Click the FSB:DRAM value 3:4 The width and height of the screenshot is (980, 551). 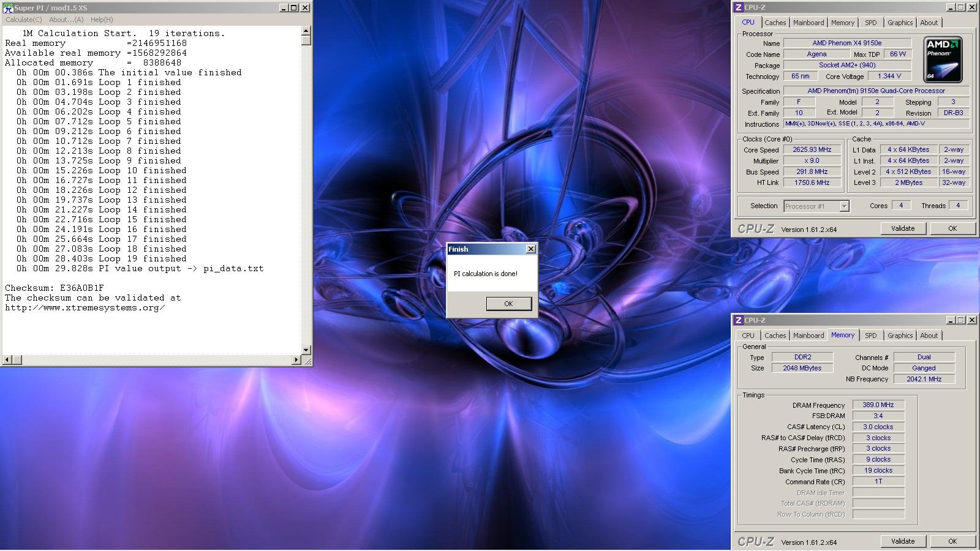click(x=878, y=416)
